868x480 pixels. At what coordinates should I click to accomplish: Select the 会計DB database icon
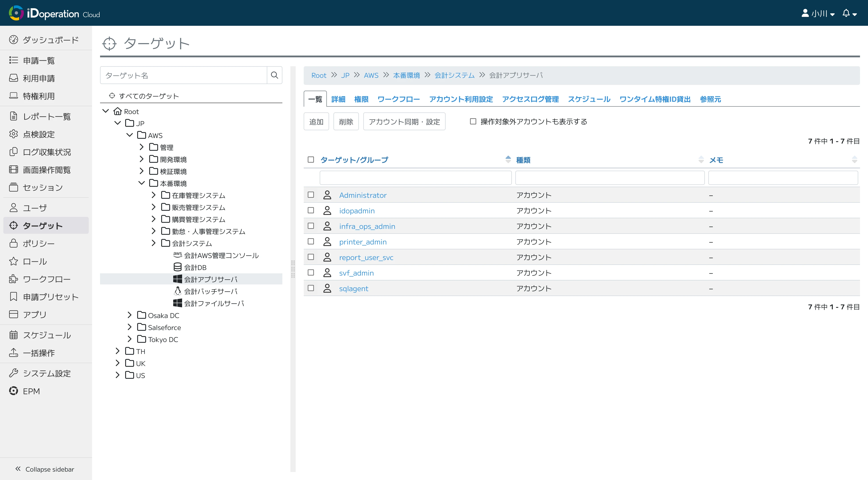coord(177,267)
